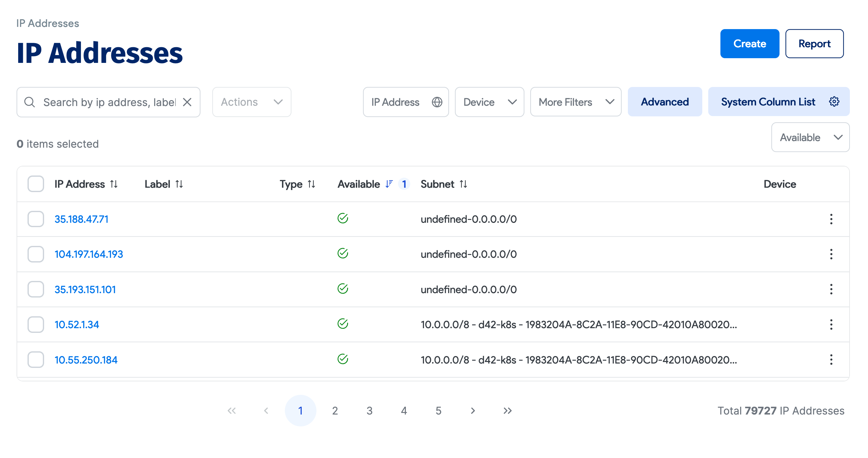
Task: Check the row checkbox for 104.197.164.193
Action: 35,254
